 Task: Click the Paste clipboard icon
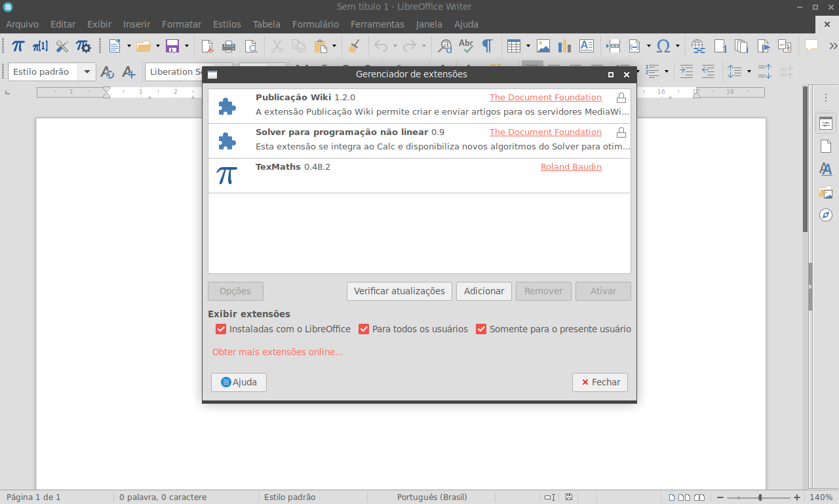point(321,46)
